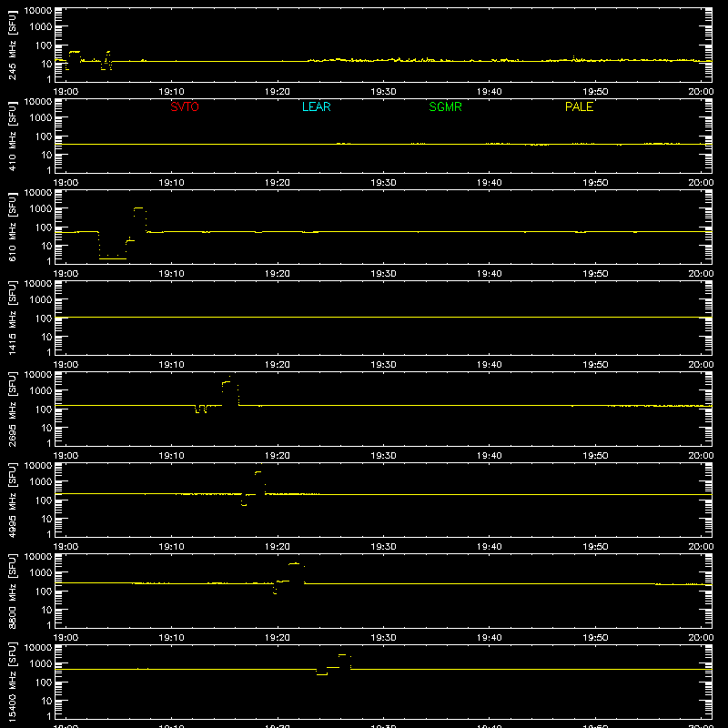Select the 4995 MHz [SFU] axis label
Image resolution: width=728 pixels, height=728 pixels.
click(x=12, y=500)
